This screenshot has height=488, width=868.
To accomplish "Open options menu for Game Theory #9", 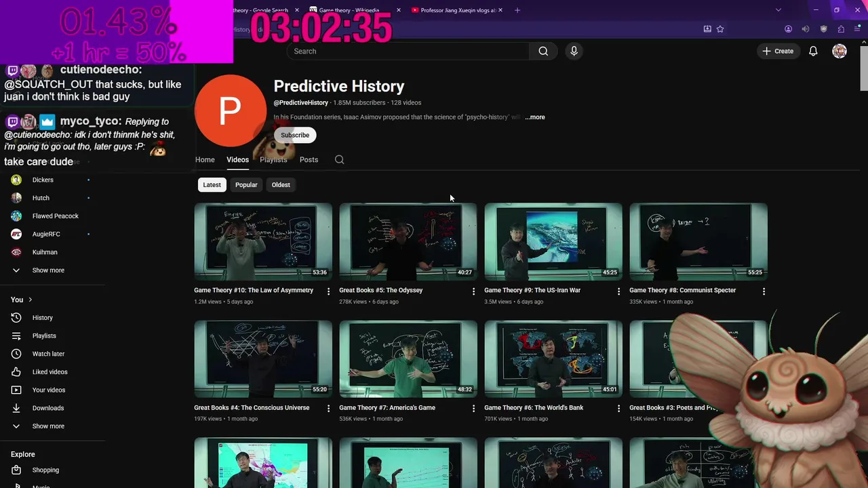I will coord(618,291).
